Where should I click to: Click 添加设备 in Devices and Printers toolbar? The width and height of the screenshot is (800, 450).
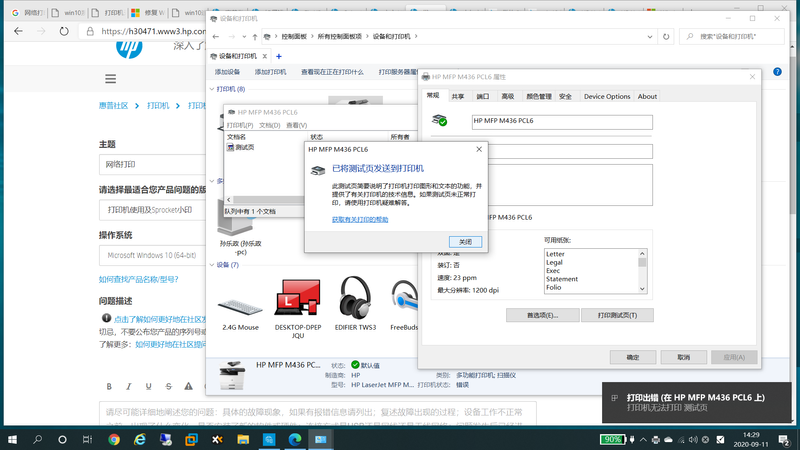tap(227, 72)
